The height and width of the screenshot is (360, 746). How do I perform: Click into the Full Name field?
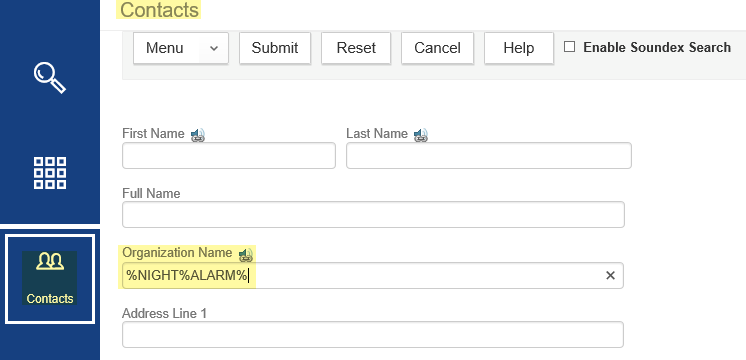pos(373,214)
